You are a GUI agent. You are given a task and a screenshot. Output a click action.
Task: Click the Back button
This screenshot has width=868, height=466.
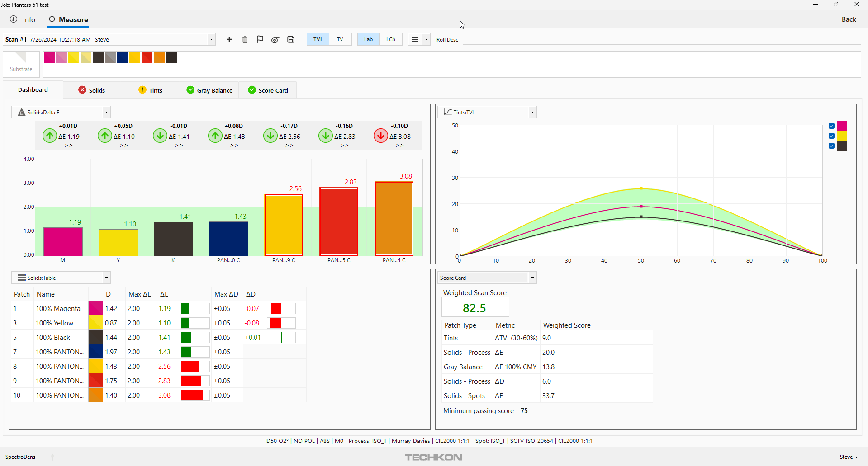(849, 19)
